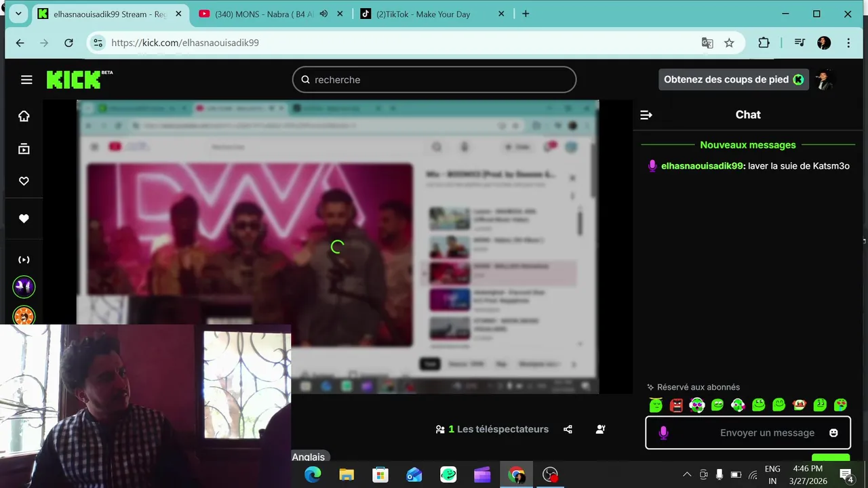Go back in browser history

click(20, 43)
